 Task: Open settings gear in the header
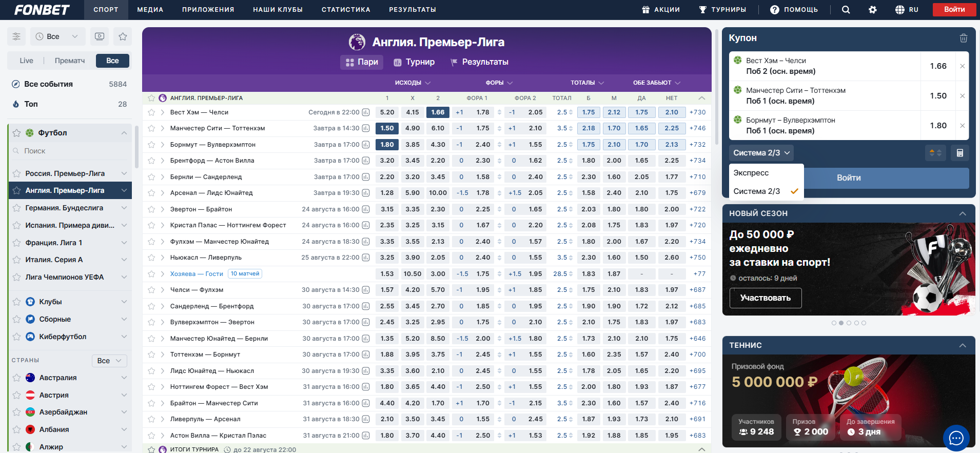[872, 10]
